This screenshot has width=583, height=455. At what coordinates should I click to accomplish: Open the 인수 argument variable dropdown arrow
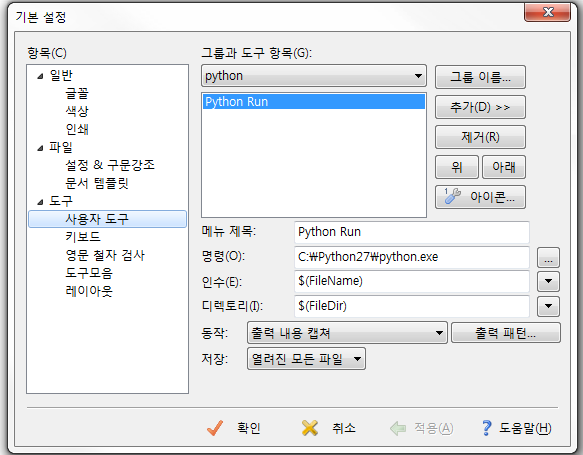[548, 281]
